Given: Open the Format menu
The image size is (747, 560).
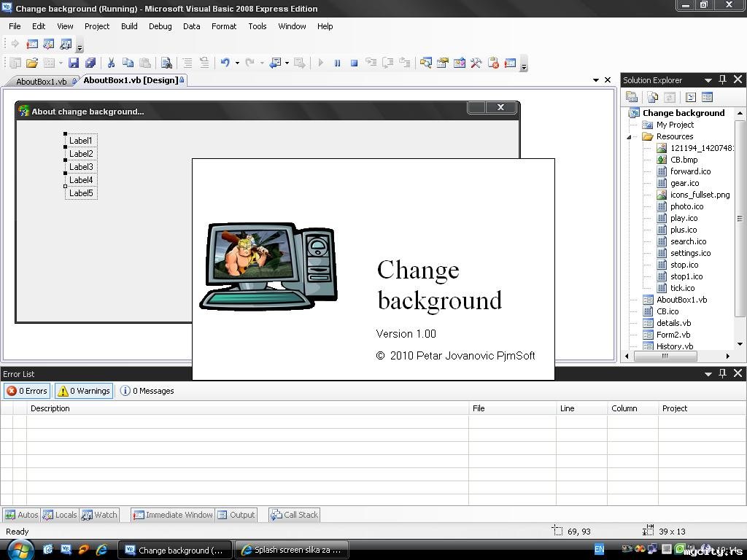Looking at the screenshot, I should [x=224, y=26].
